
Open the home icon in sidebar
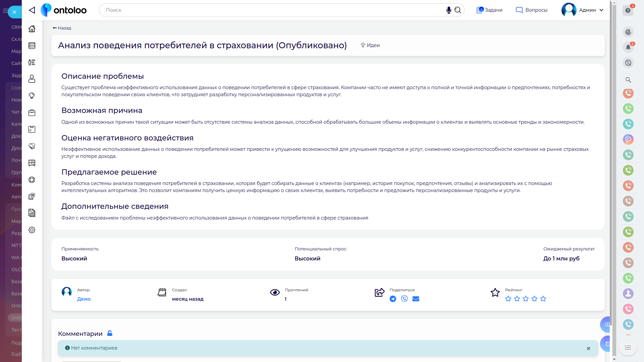pos(32,29)
